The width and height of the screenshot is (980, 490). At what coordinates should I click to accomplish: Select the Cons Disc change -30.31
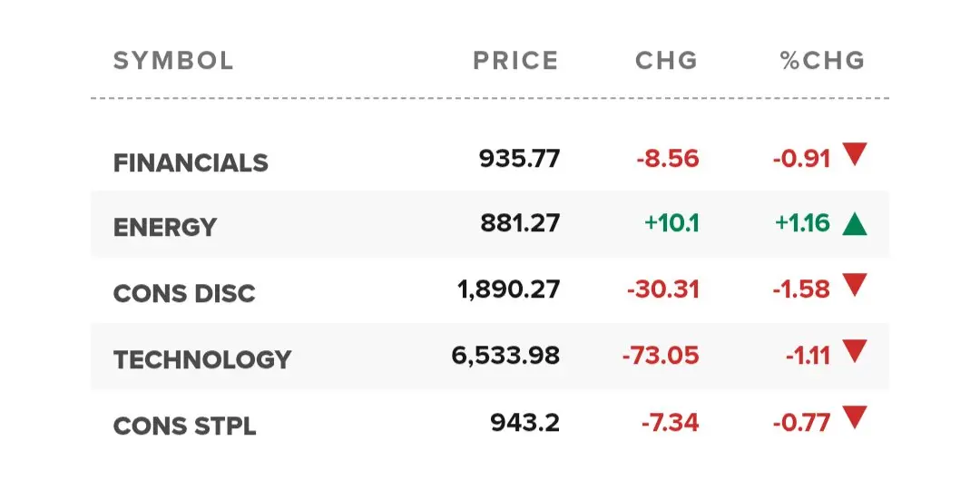pos(662,289)
